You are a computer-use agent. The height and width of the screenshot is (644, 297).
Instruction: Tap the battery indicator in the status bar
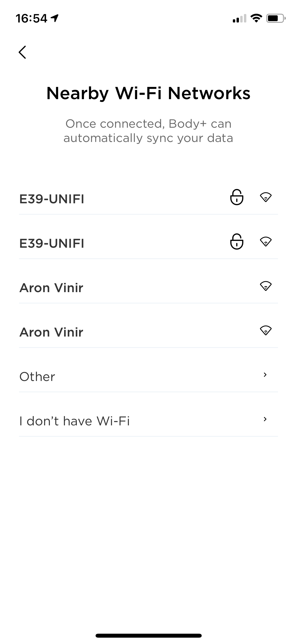276,18
